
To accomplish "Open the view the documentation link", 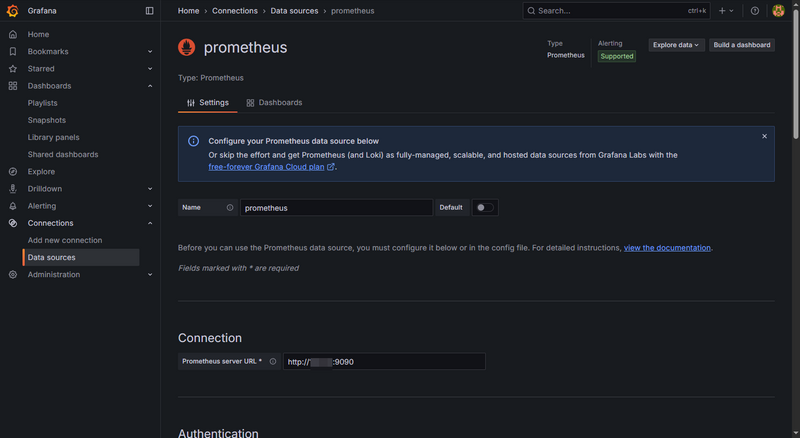I will click(667, 248).
